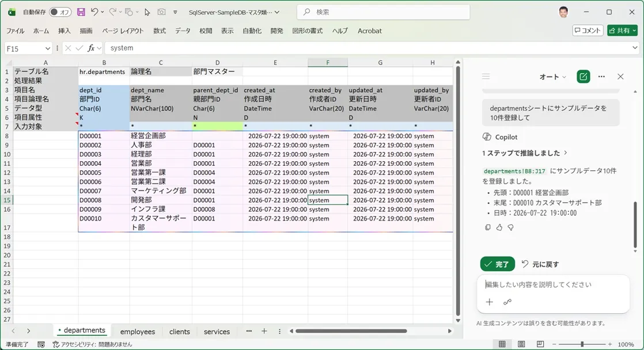Open the 数式 ribbon tab
The height and width of the screenshot is (350, 644).
[160, 31]
